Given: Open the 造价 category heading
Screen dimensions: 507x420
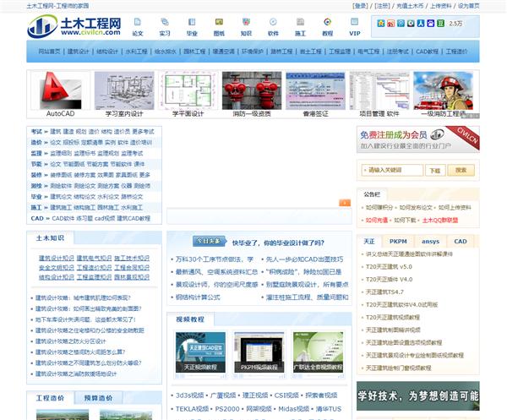Looking at the screenshot, I should (x=36, y=142).
